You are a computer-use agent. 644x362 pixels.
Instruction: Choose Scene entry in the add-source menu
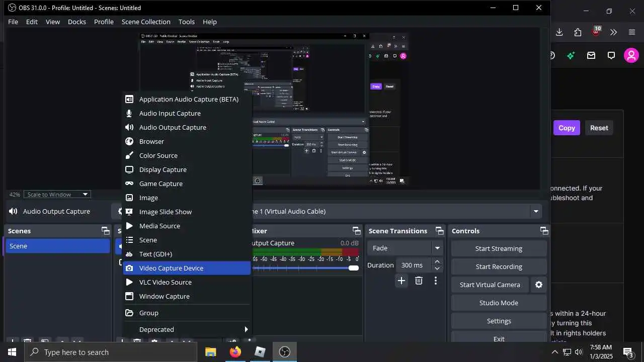click(187, 240)
